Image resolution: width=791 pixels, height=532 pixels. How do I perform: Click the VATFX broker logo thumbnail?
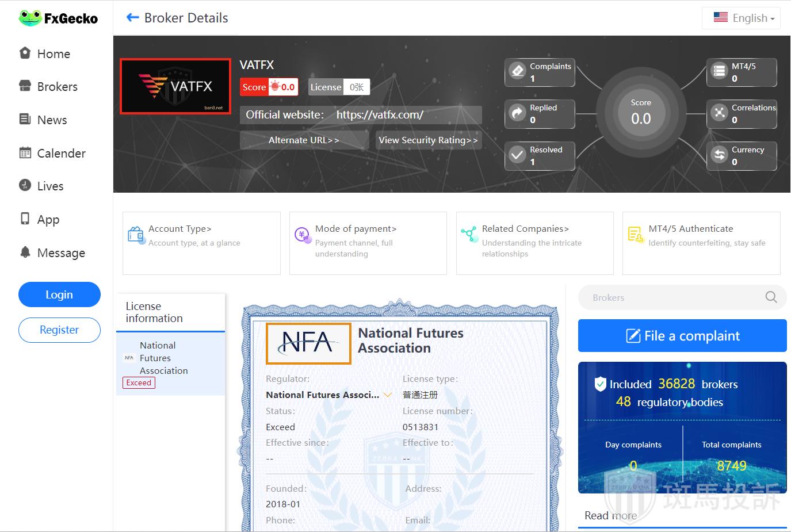click(175, 86)
